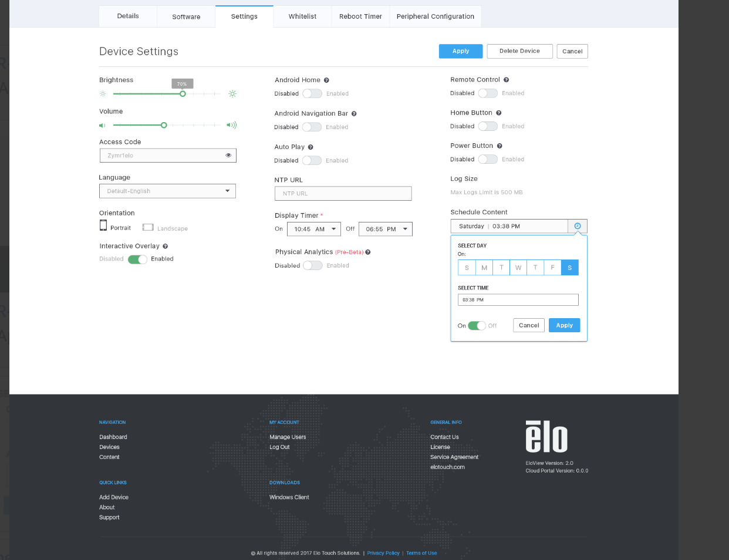Select Thursday in the day picker

click(535, 268)
